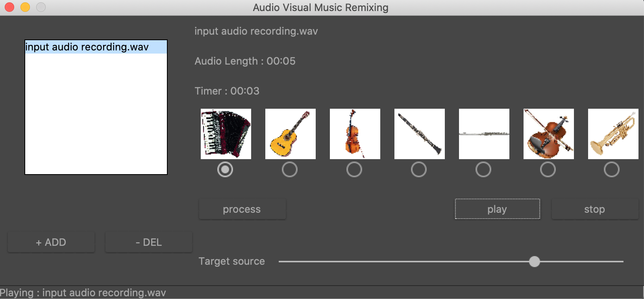Image resolution: width=644 pixels, height=299 pixels.
Task: Click the accordion instrument image
Action: (x=226, y=134)
